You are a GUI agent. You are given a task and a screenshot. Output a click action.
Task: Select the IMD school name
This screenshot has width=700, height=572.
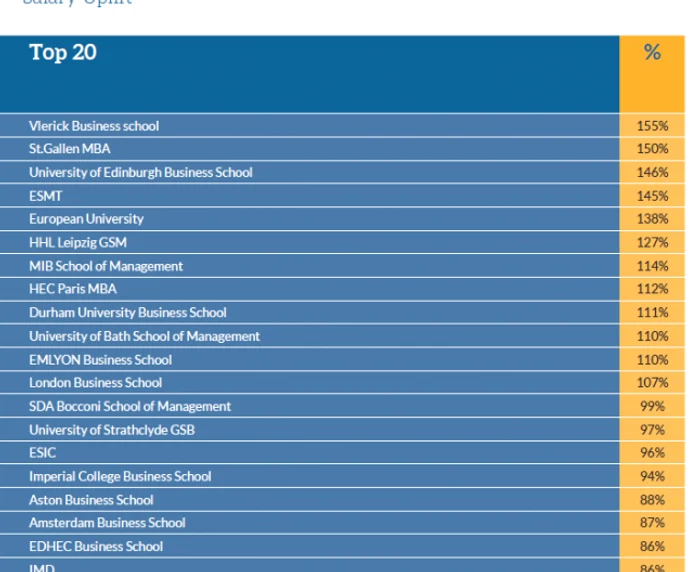42,568
